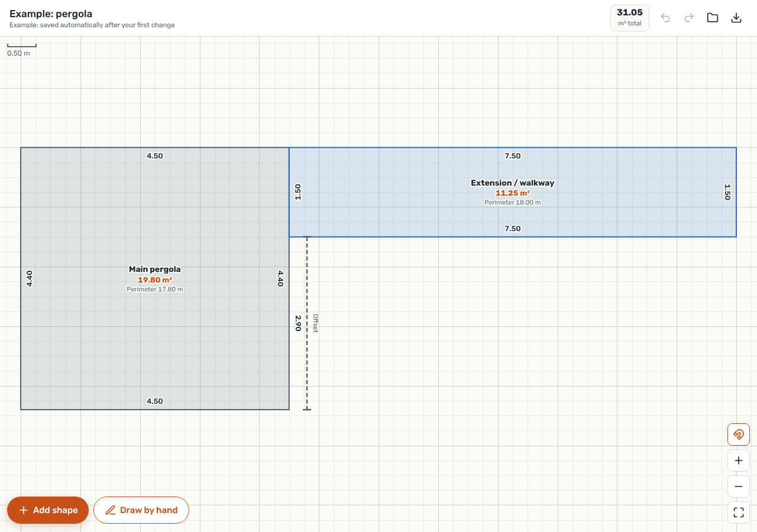Screen dimensions: 757x532
Task: Click the Add shape button
Action: click(x=48, y=510)
